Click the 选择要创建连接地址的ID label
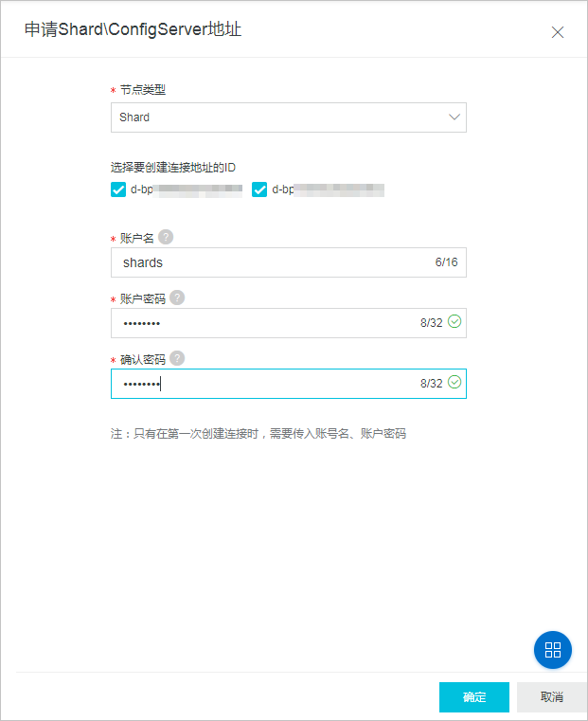The height and width of the screenshot is (721, 588). tap(173, 168)
